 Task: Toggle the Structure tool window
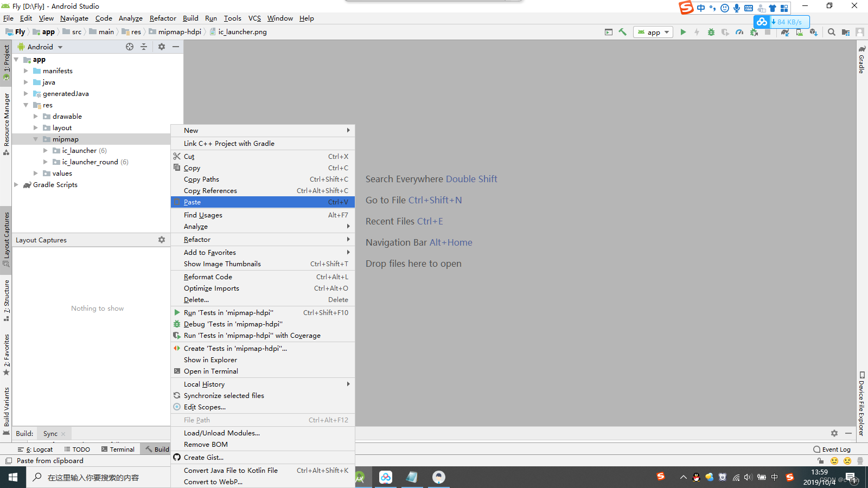click(6, 300)
